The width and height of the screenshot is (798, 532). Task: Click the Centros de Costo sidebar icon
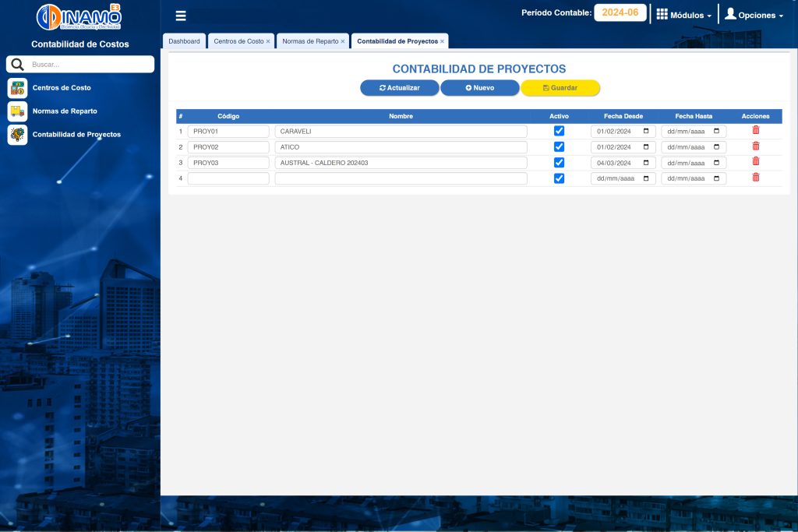coord(17,88)
